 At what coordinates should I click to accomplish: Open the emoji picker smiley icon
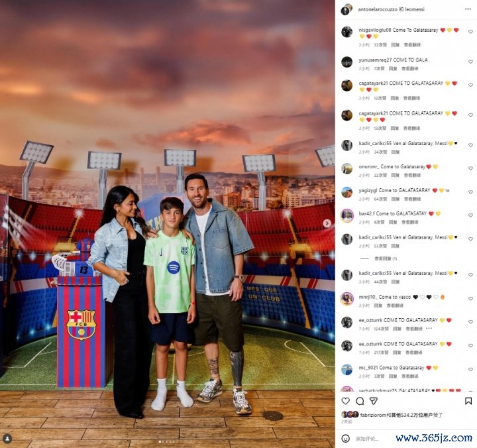point(346,438)
